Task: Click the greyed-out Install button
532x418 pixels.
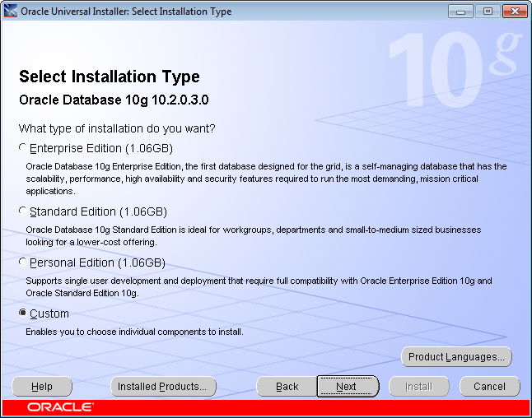Action: click(419, 386)
